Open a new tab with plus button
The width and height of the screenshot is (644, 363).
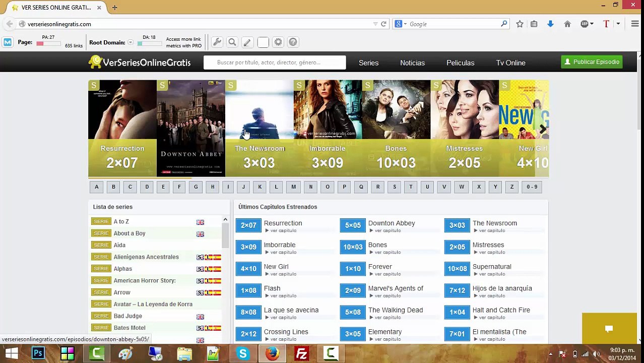click(x=114, y=8)
